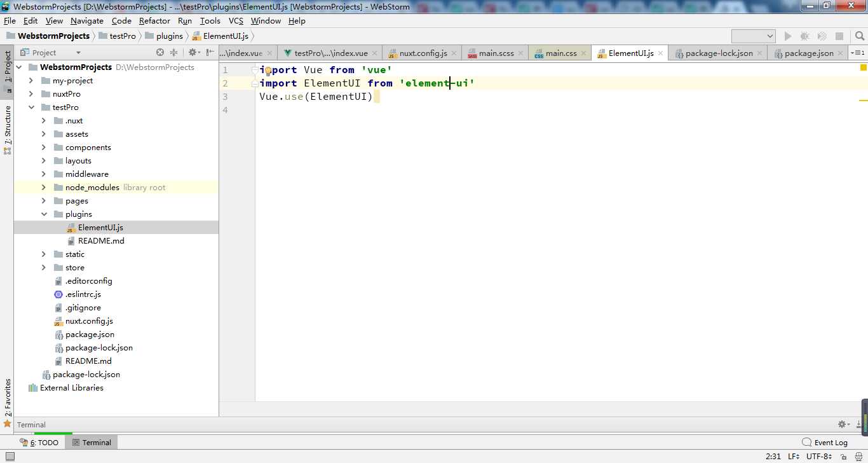The height and width of the screenshot is (463, 868).
Task: Select .eslintrc.js in project tree
Action: click(x=83, y=294)
